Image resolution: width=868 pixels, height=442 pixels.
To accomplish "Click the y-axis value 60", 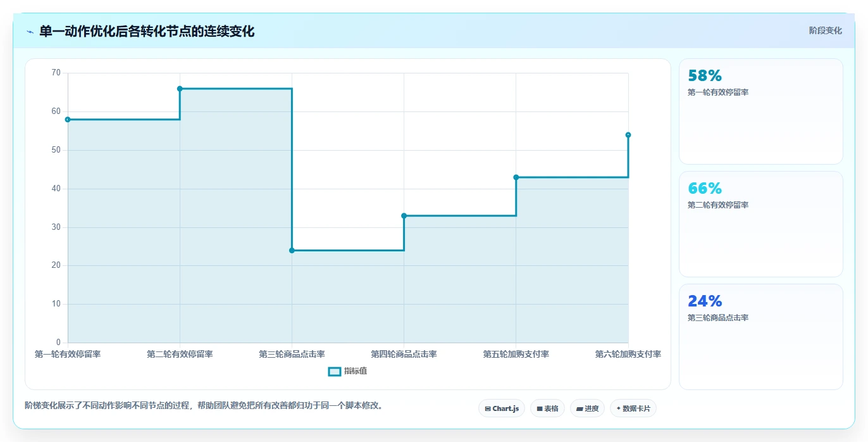I will (x=56, y=111).
